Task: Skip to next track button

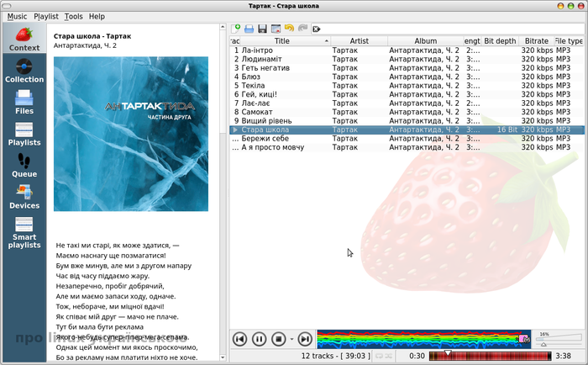Action: (305, 340)
